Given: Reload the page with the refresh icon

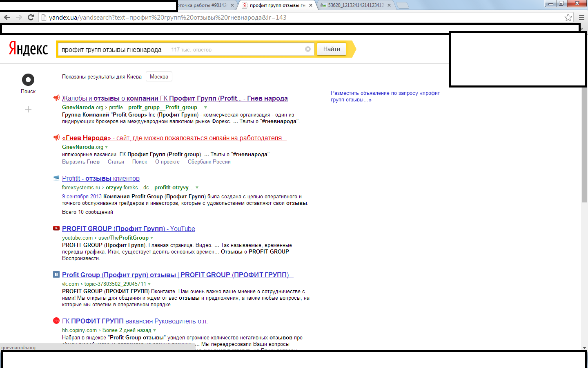Looking at the screenshot, I should [x=31, y=17].
